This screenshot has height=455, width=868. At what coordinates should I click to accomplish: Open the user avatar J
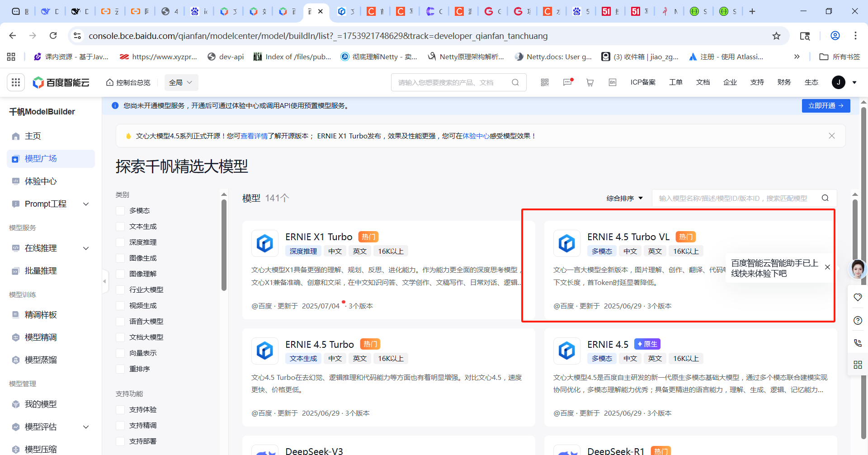click(x=839, y=82)
